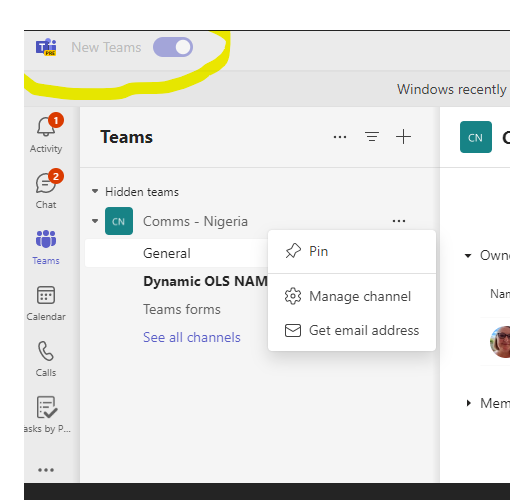Image resolution: width=510 pixels, height=500 pixels.
Task: Click the See all channels link
Action: [x=192, y=337]
